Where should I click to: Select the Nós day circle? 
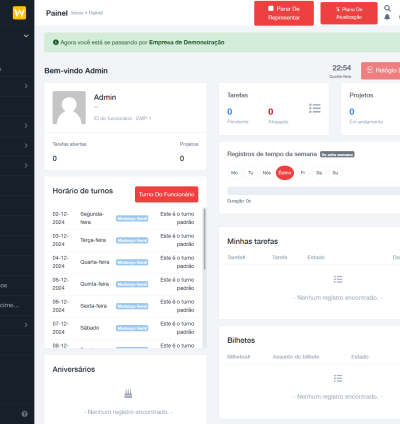[x=267, y=173]
